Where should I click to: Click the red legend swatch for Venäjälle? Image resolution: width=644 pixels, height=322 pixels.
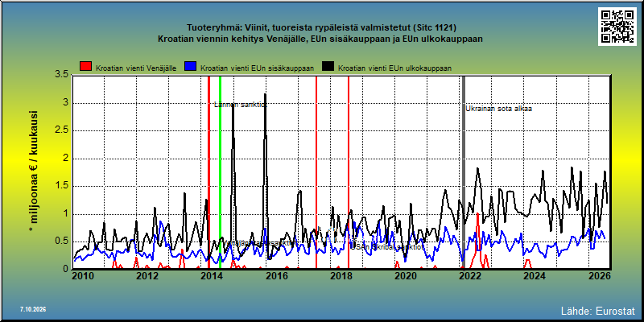tap(86, 66)
